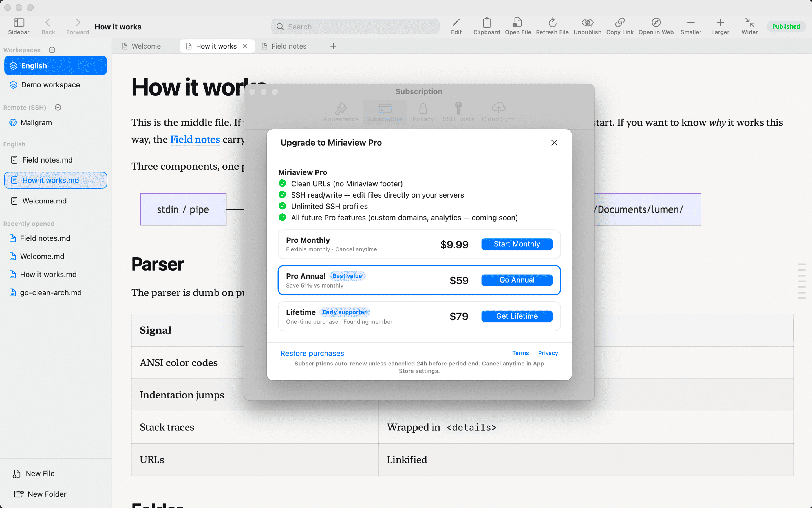Follow the Field notes link in document
This screenshot has height=508, width=812.
(x=195, y=139)
